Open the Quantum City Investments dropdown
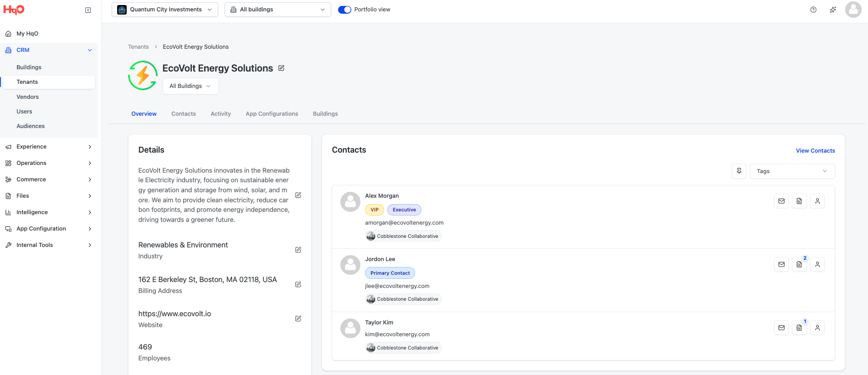The height and width of the screenshot is (375, 868). (x=164, y=10)
